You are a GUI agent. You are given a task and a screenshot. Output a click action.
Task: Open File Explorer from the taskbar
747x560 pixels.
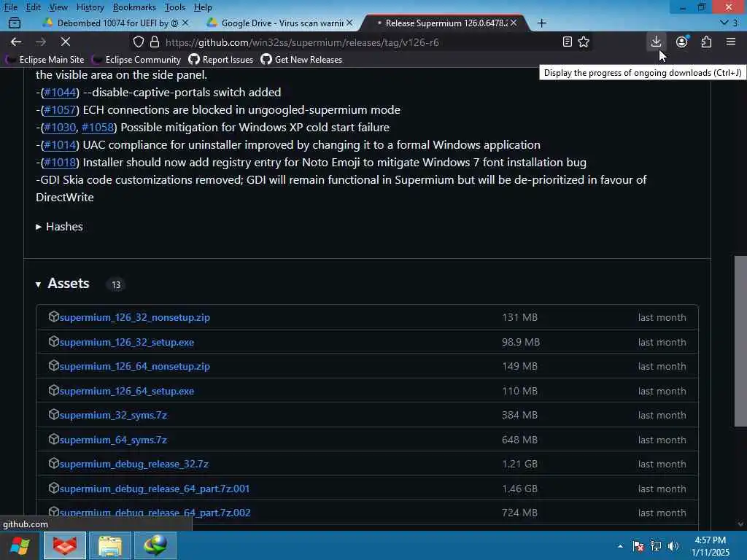point(110,545)
